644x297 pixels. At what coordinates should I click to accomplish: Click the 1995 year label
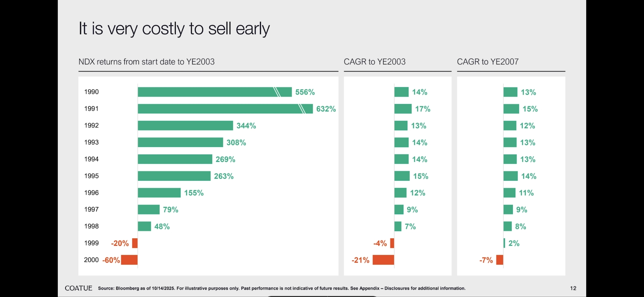91,176
